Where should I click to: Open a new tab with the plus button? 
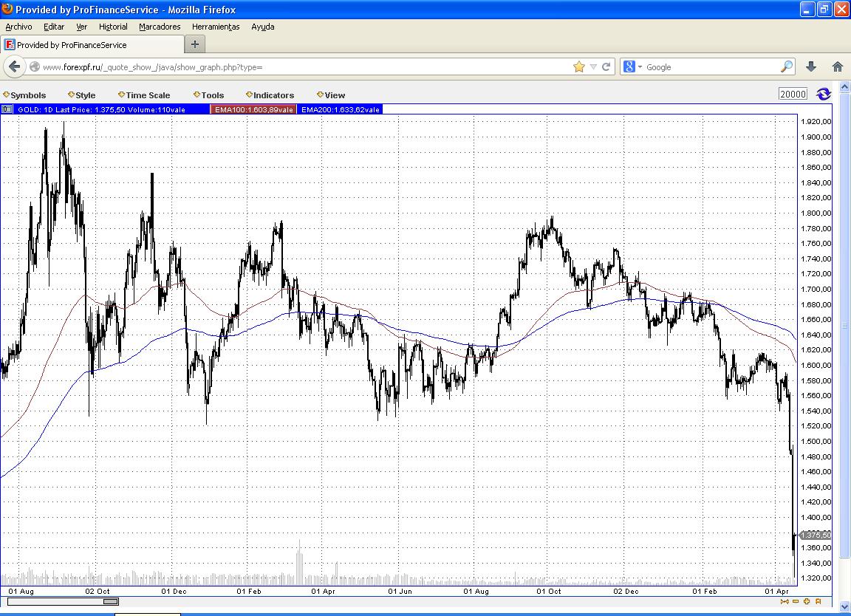pyautogui.click(x=195, y=44)
